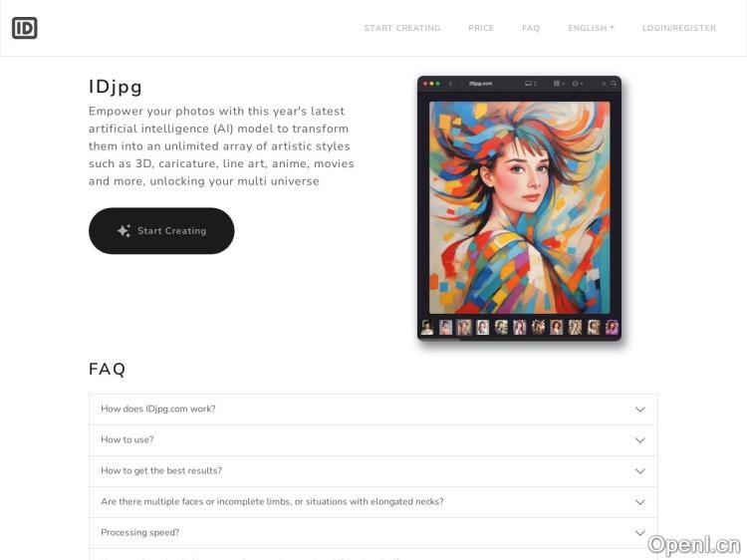This screenshot has width=747, height=560.
Task: Select the first thumbnail in the preview strip
Action: (x=427, y=328)
